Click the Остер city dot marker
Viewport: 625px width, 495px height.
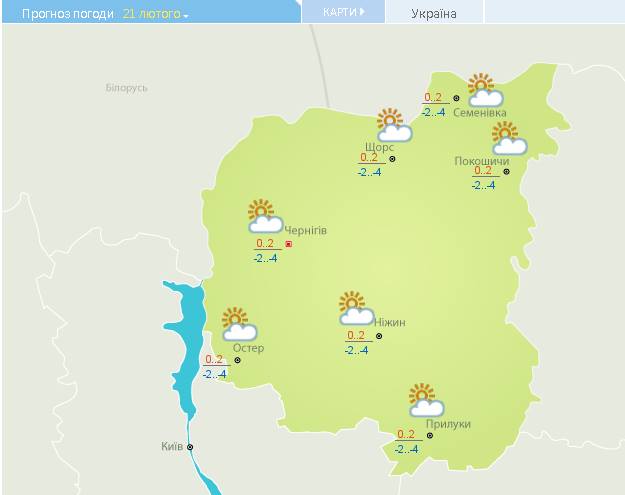(237, 360)
